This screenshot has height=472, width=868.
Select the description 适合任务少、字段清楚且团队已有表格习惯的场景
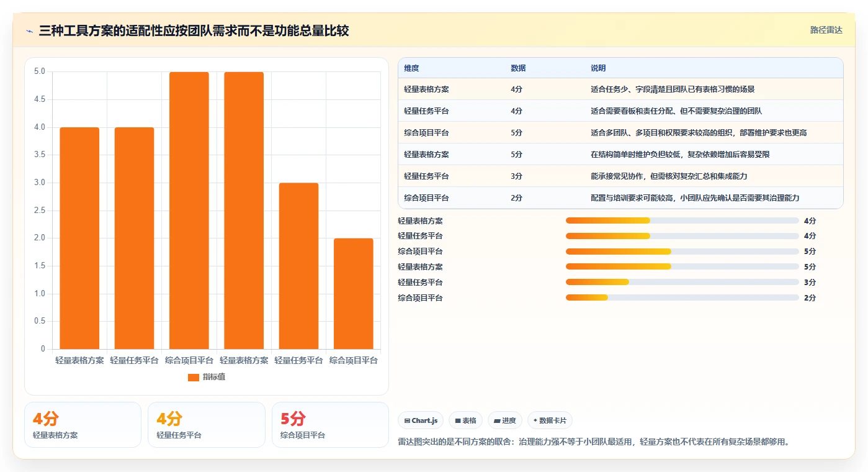[x=673, y=89]
